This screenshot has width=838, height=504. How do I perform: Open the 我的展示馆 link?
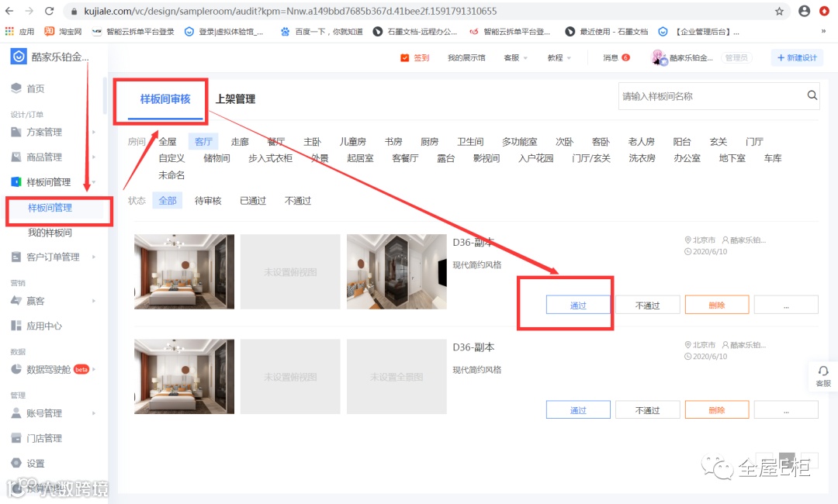coord(466,57)
